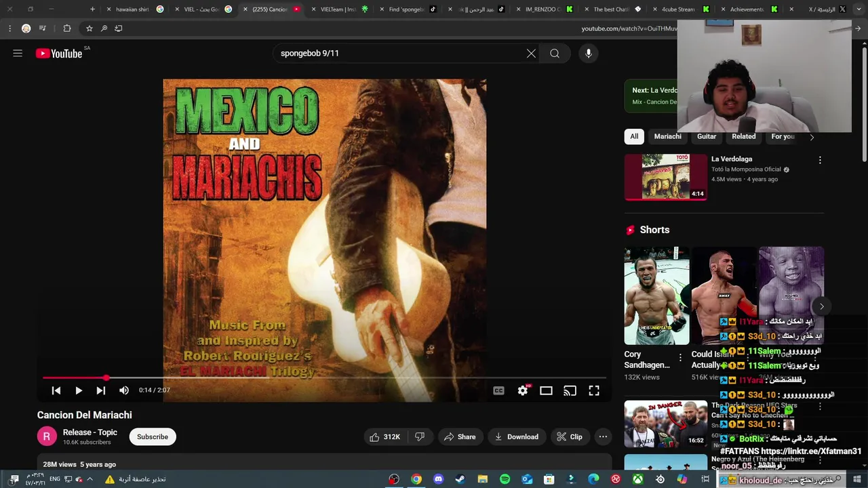
Task: Mute the video volume speaker icon
Action: 124,390
